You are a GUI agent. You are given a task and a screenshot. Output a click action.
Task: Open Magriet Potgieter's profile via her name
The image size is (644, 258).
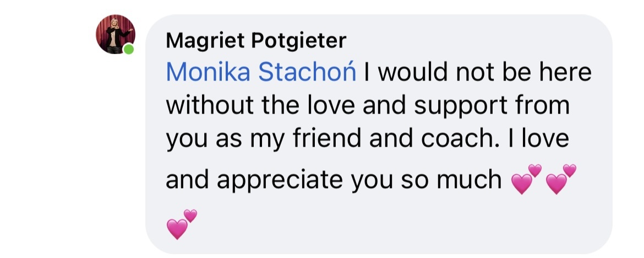256,40
